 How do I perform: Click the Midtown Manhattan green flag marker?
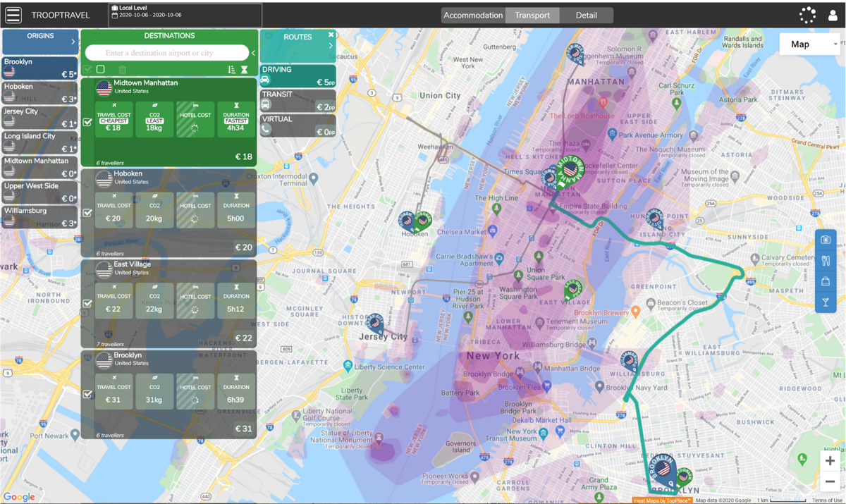(x=570, y=171)
